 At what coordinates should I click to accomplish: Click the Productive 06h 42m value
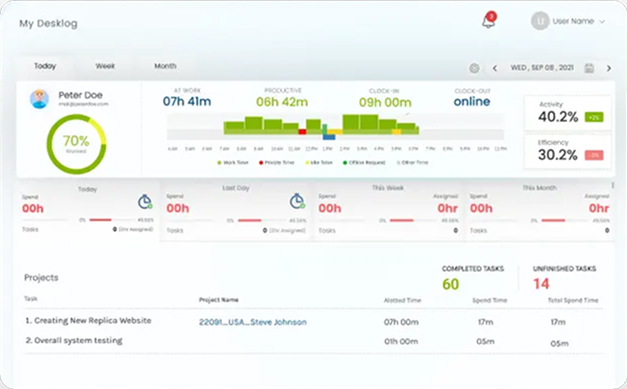pyautogui.click(x=282, y=102)
